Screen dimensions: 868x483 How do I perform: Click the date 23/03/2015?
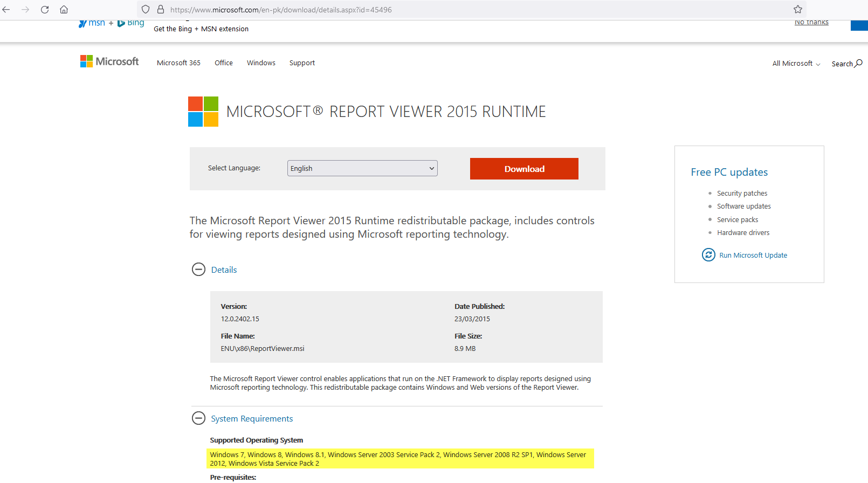pyautogui.click(x=472, y=319)
